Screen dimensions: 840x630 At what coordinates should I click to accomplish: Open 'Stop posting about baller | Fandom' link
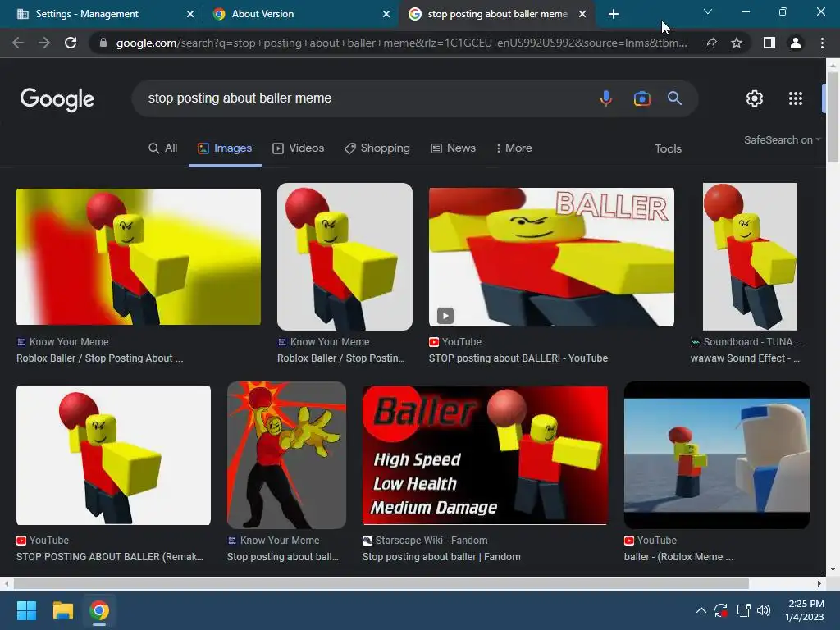coord(441,557)
